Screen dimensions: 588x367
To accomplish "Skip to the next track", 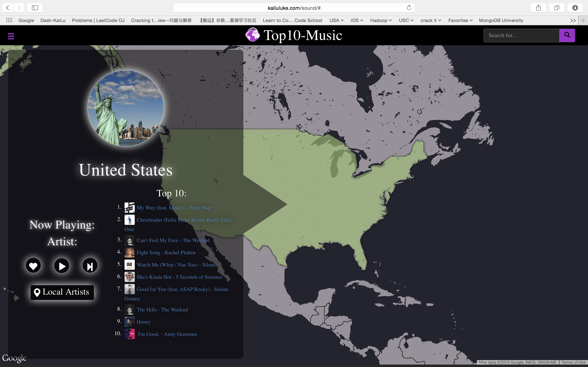I will tap(90, 266).
